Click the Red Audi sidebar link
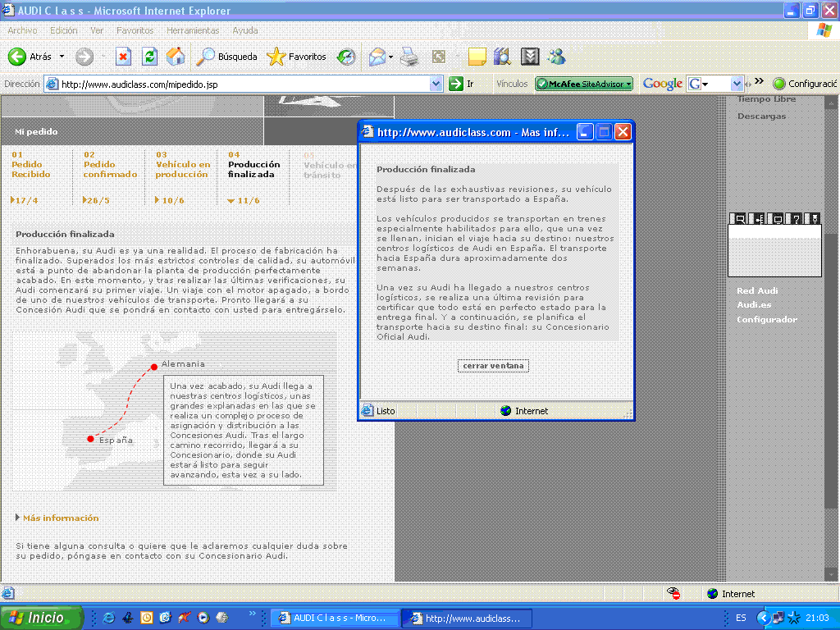The image size is (840, 630). coord(757,291)
